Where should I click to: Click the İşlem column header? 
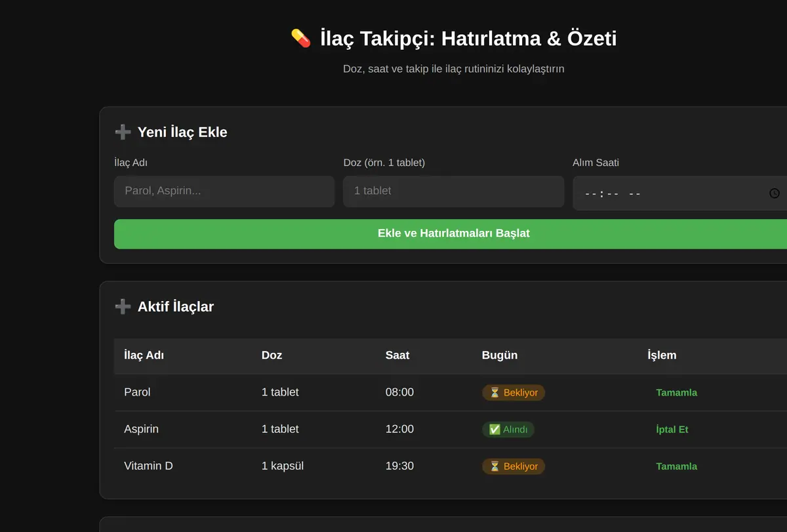[662, 355]
